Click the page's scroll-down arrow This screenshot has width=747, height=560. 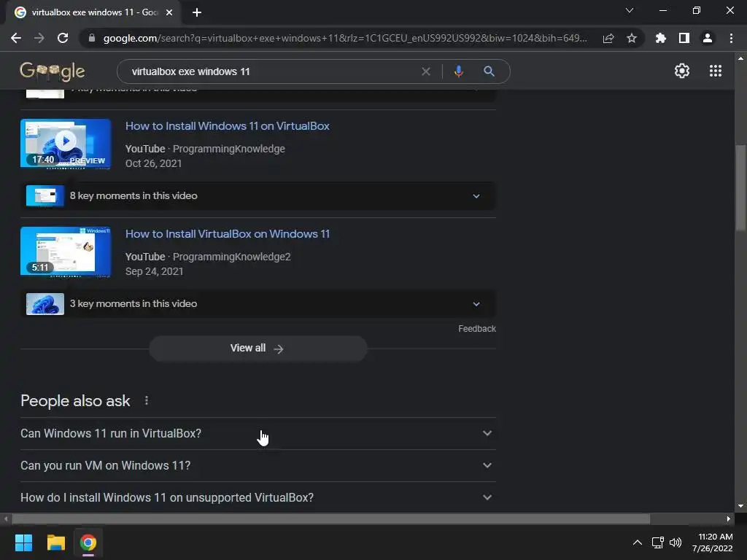point(740,506)
